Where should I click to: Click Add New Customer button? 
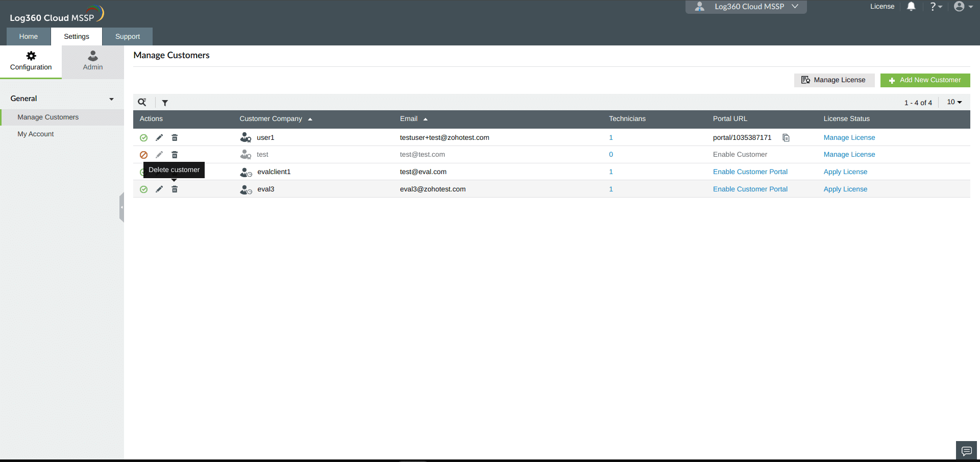click(925, 80)
